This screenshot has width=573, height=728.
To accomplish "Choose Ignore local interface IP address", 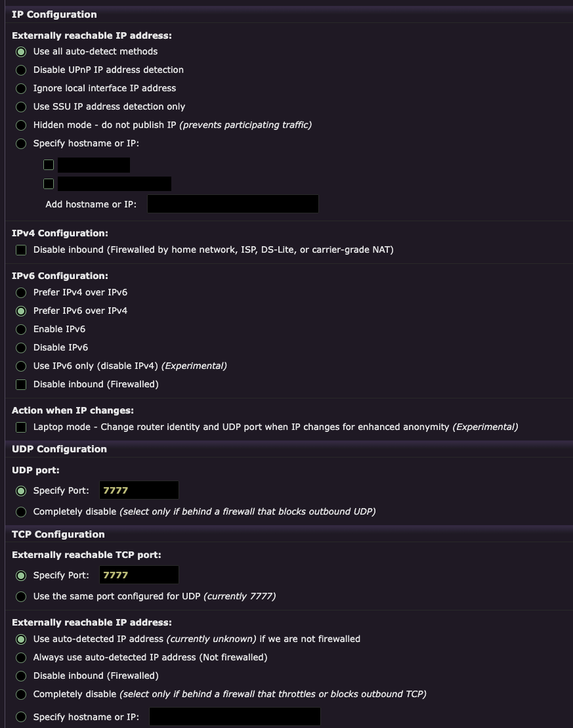I will click(x=21, y=88).
